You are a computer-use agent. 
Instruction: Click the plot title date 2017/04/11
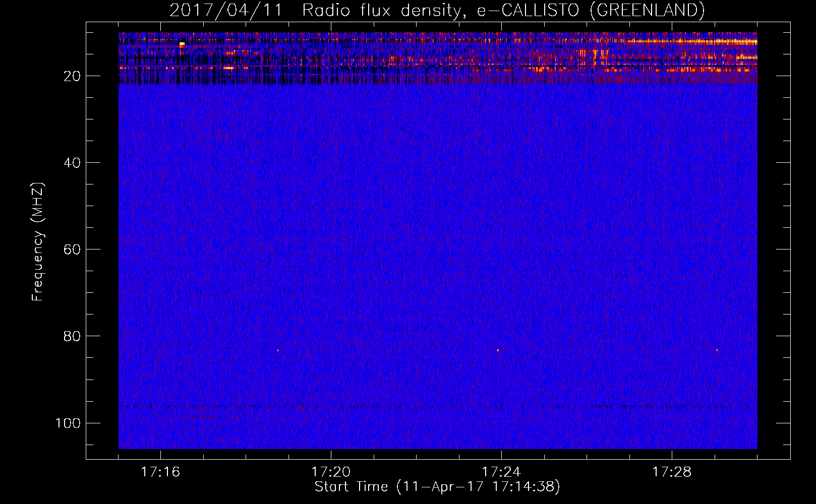(226, 11)
